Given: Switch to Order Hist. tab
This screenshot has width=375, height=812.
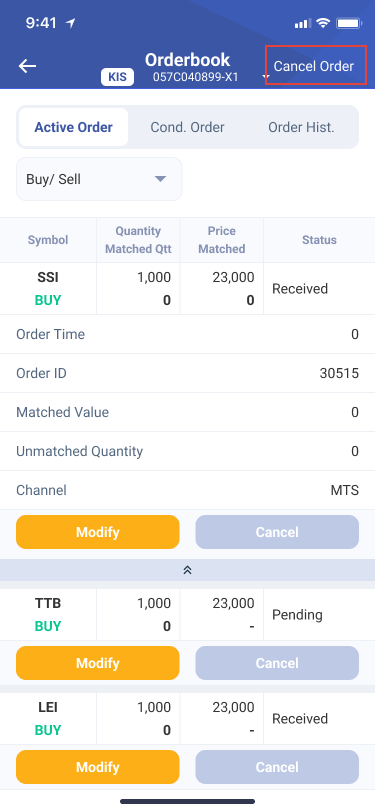Looking at the screenshot, I should tap(301, 127).
